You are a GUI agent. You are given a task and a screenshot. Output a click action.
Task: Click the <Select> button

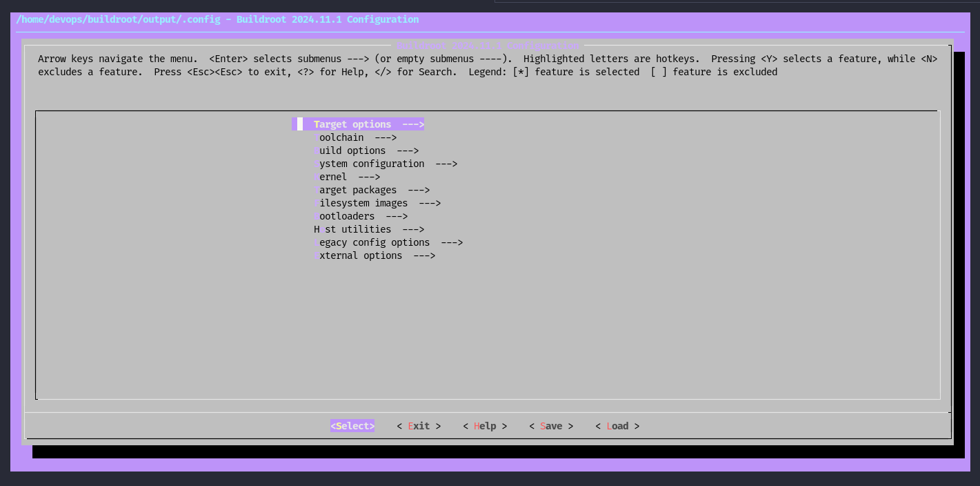click(x=352, y=426)
